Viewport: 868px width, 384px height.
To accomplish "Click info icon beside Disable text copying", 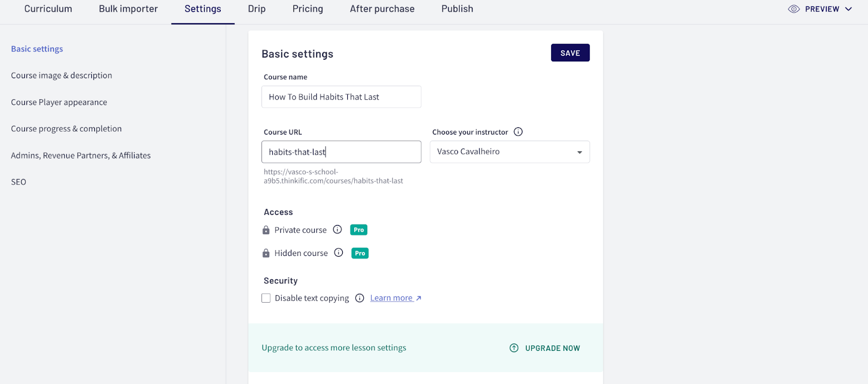I will (x=360, y=298).
